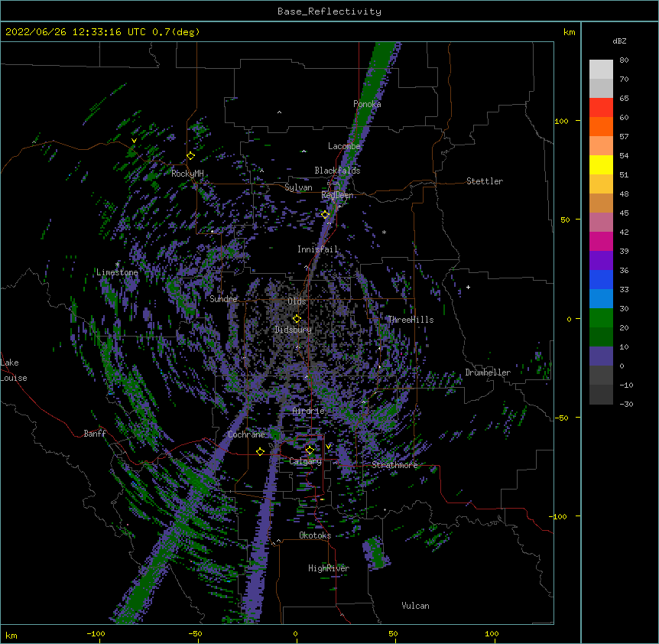Click the Lake Louise label
The width and height of the screenshot is (659, 644).
tap(14, 370)
